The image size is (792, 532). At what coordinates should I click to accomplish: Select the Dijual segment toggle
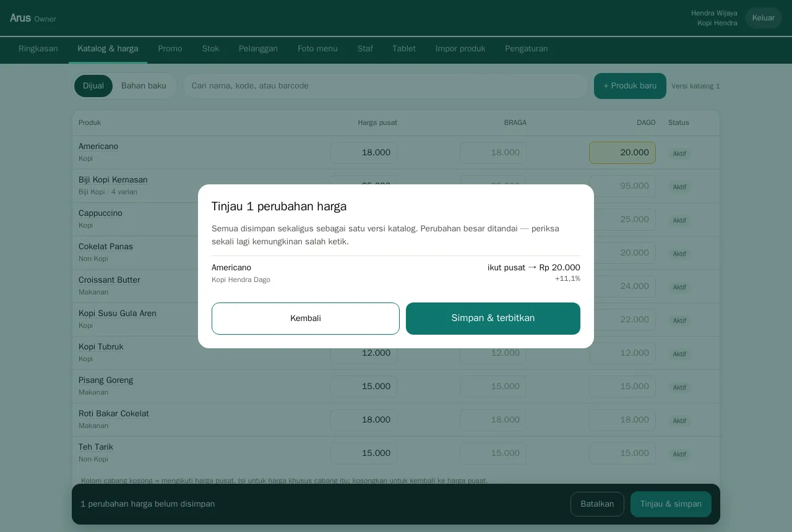93,86
